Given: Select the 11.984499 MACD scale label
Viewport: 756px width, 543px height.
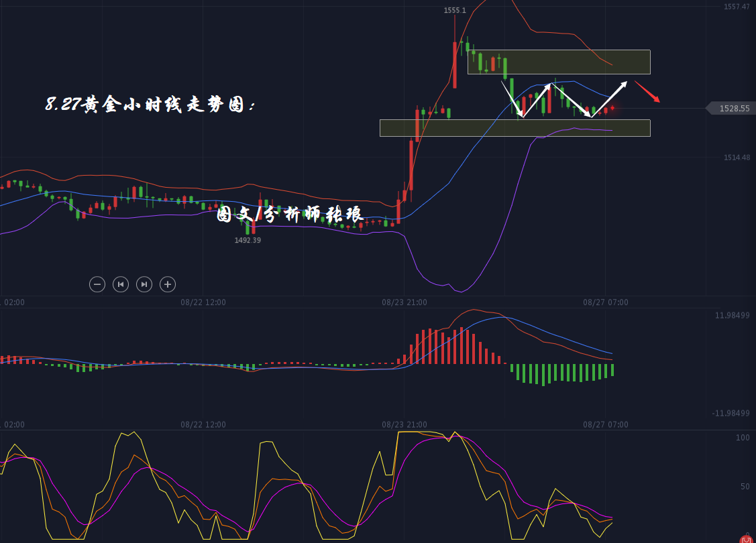Looking at the screenshot, I should coord(732,315).
